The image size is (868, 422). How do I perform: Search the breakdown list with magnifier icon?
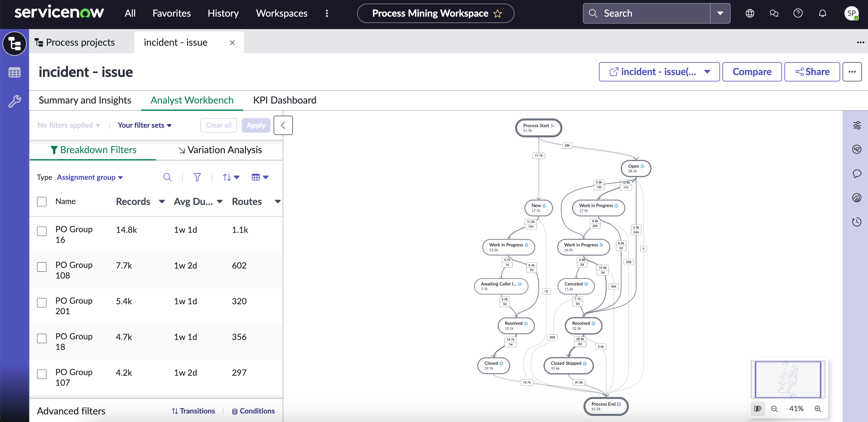pyautogui.click(x=167, y=177)
